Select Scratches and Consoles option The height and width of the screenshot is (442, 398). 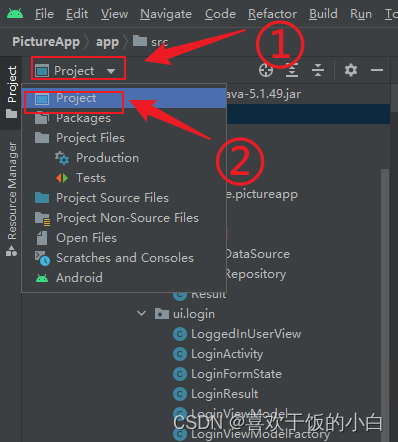[124, 258]
